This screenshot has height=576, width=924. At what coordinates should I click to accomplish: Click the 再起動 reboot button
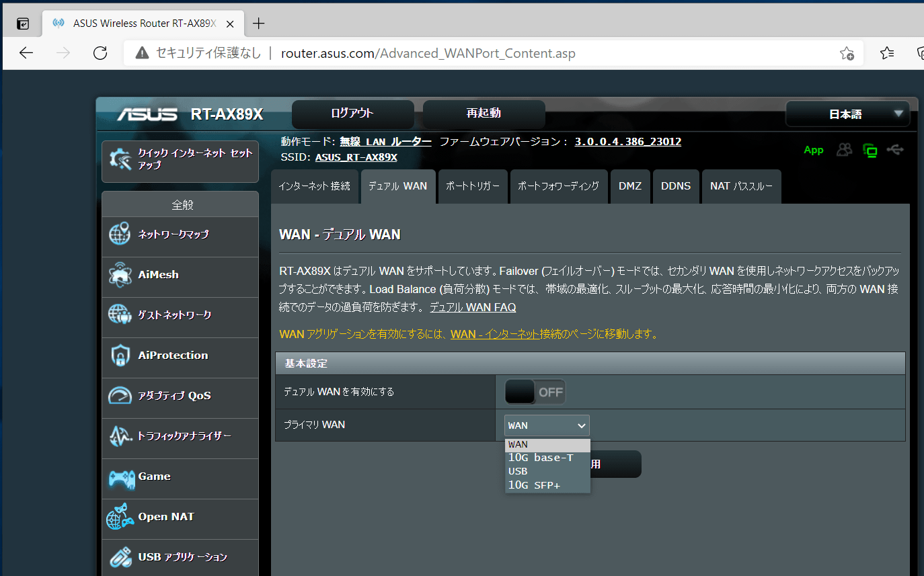484,114
